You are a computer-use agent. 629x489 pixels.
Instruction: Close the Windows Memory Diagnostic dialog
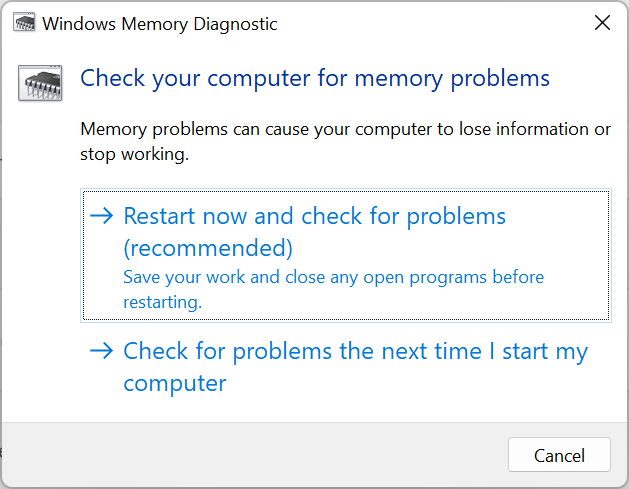coord(601,23)
